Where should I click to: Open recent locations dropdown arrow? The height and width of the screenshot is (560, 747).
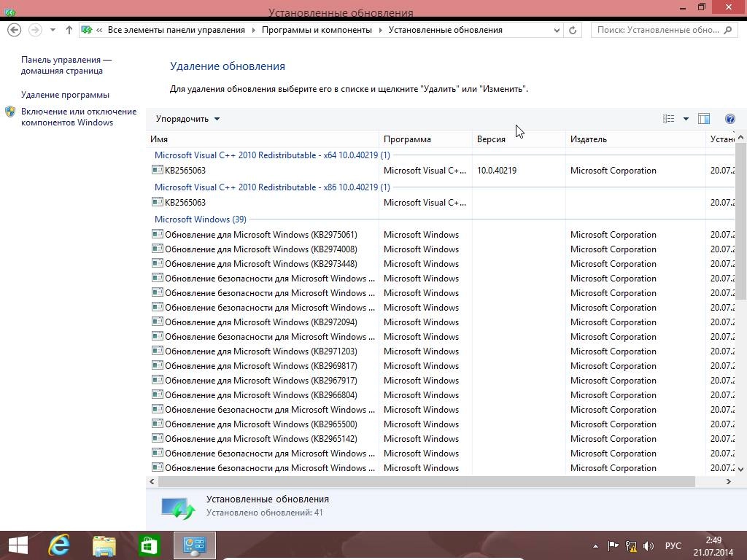53,30
